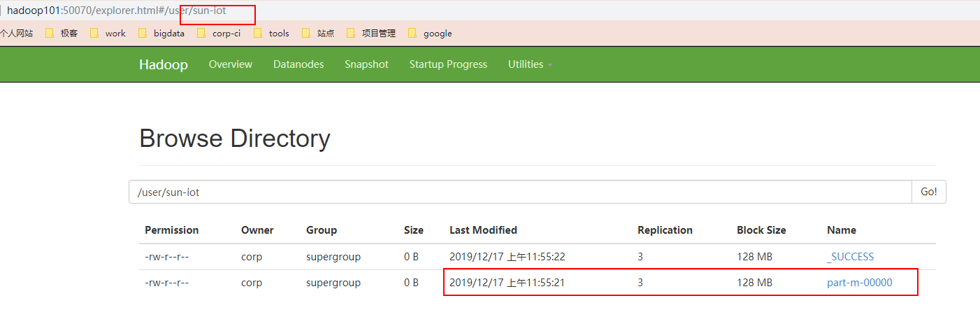980x317 pixels.
Task: Switch to the Snapshot tab
Action: click(366, 64)
